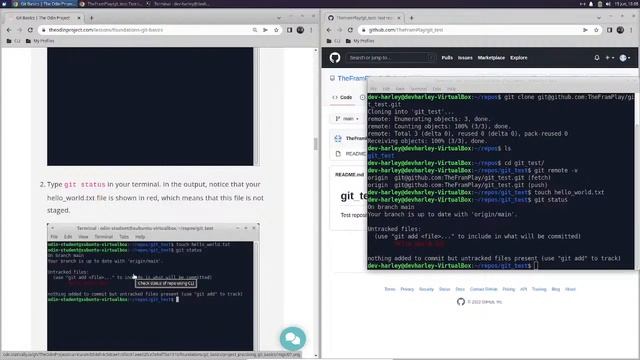Screen dimensions: 640x360
Task: Click the git status terminal screenshot image
Action: (x=153, y=287)
